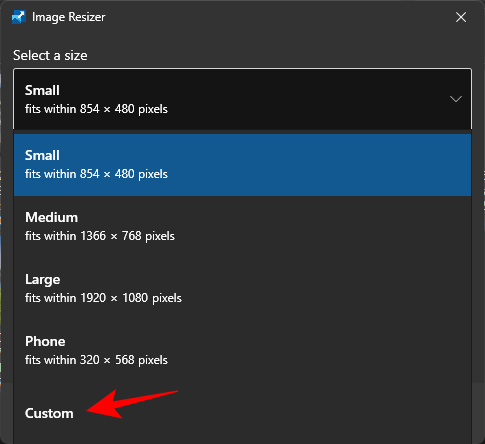This screenshot has height=444, width=485.
Task: Choose the Medium size preset
Action: tap(242, 227)
